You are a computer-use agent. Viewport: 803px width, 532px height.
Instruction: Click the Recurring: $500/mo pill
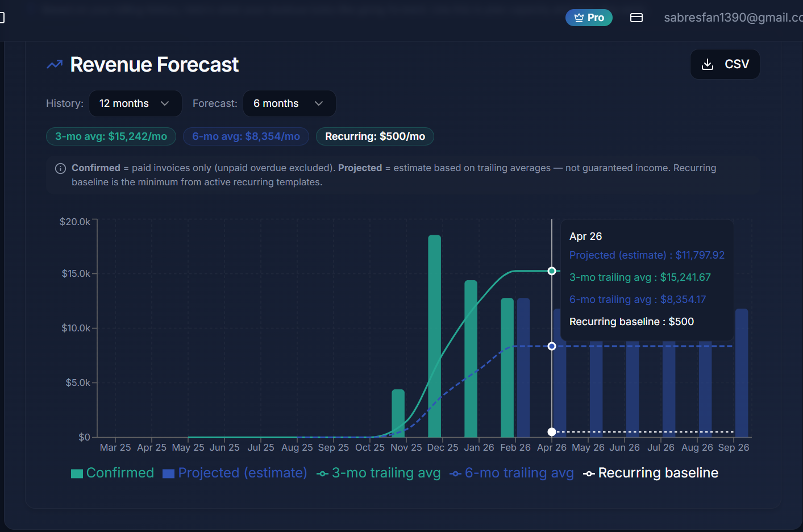(x=375, y=136)
